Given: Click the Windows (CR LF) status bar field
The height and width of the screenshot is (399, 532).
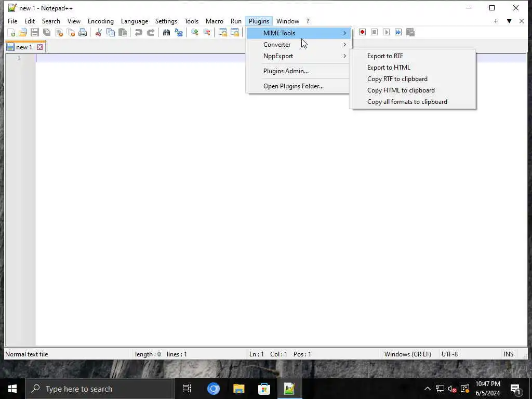Looking at the screenshot, I should pos(408,354).
